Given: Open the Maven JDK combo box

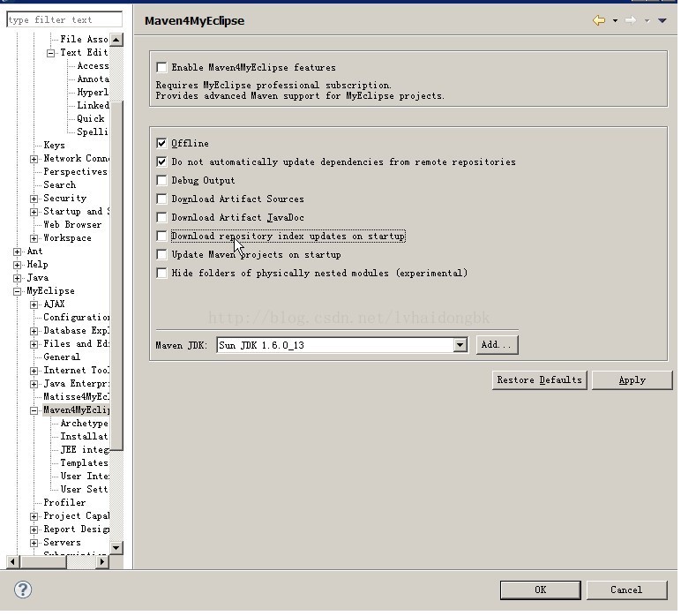Looking at the screenshot, I should [x=342, y=345].
